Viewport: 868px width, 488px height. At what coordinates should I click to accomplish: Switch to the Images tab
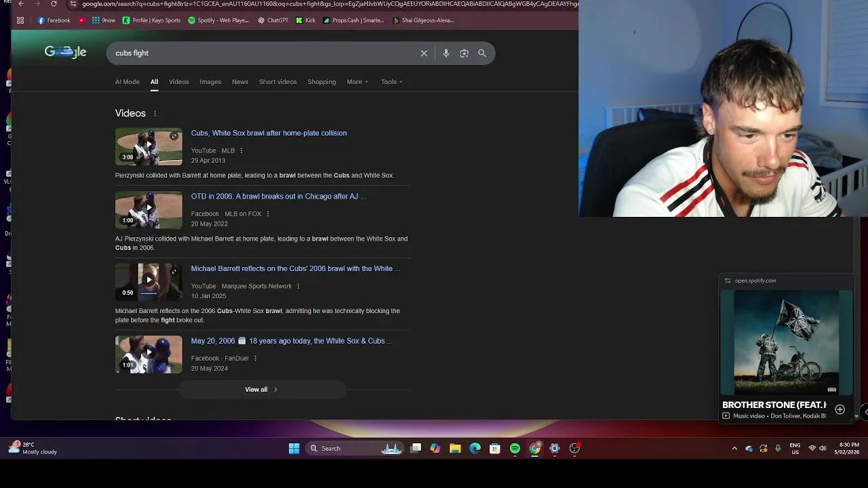210,82
